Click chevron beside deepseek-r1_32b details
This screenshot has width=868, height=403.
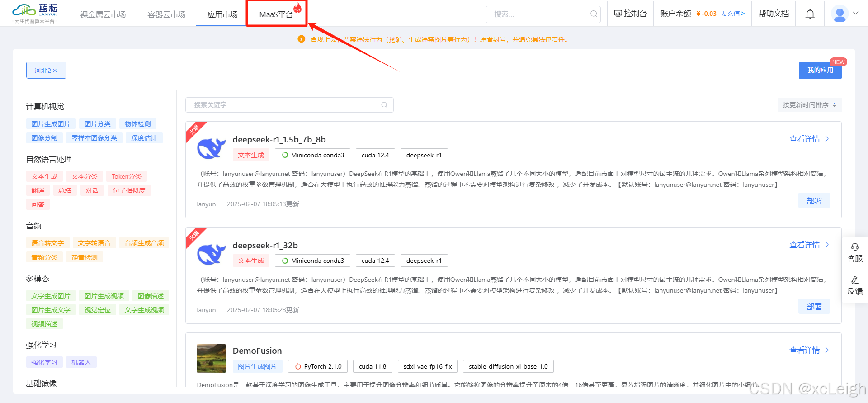(x=827, y=245)
